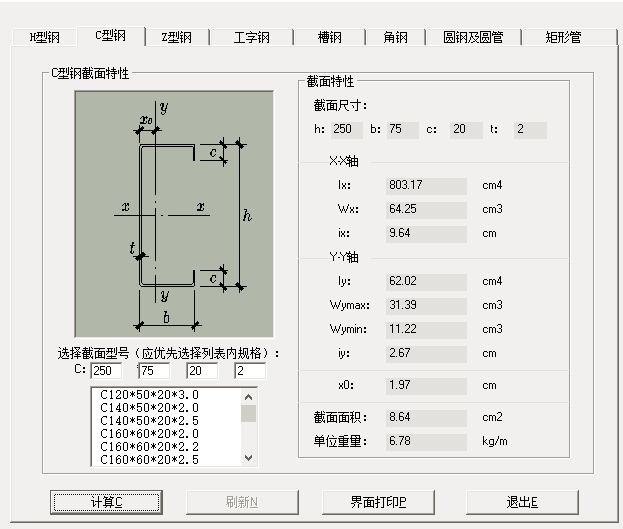Click the 截面面积 value 8.64
623x529 pixels.
coord(426,418)
